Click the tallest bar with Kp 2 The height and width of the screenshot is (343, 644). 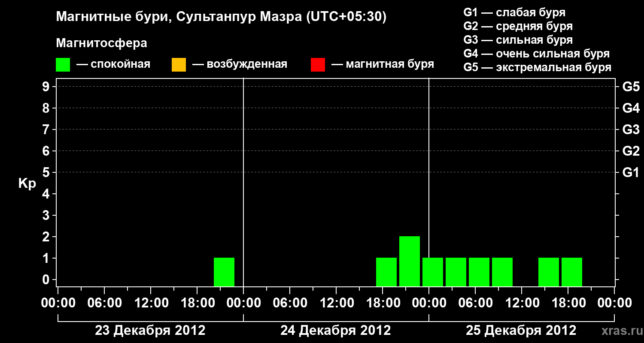pyautogui.click(x=410, y=261)
